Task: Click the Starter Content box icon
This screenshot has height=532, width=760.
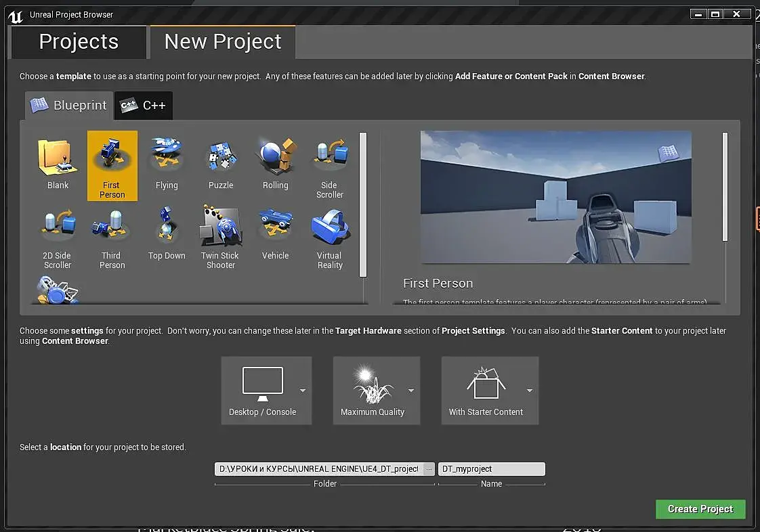Action: (x=486, y=384)
